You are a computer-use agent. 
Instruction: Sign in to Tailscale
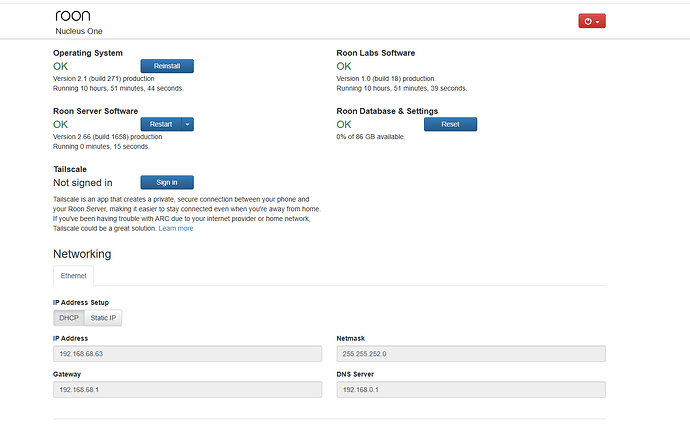click(167, 182)
